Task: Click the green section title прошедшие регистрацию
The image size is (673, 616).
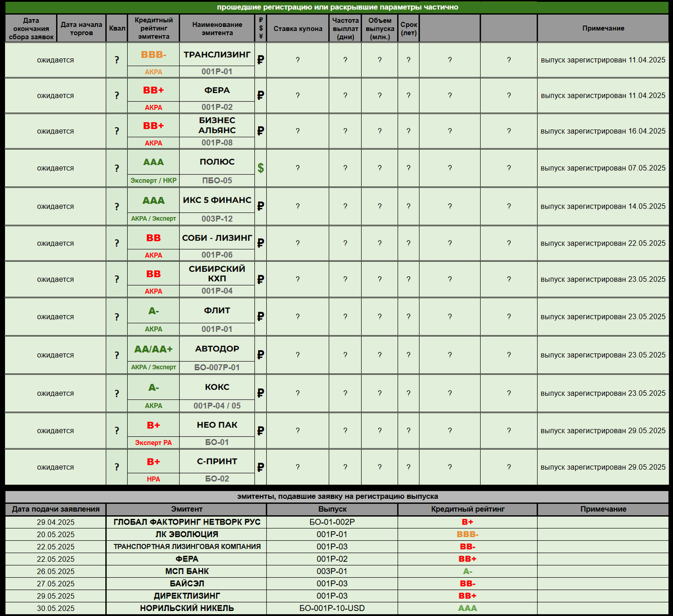Action: pyautogui.click(x=337, y=7)
